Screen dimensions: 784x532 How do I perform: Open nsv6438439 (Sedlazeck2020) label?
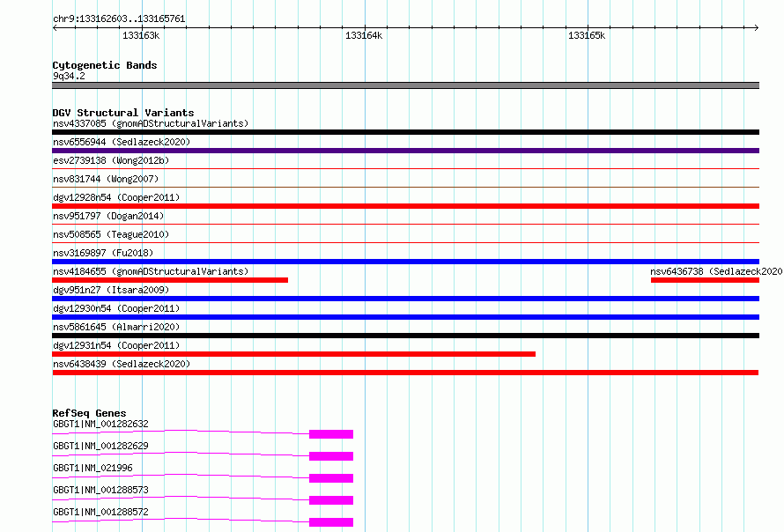(x=122, y=364)
